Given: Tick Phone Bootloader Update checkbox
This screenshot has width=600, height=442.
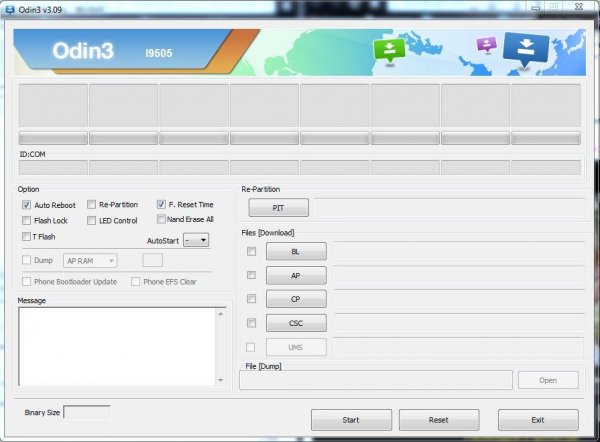Looking at the screenshot, I should point(26,282).
